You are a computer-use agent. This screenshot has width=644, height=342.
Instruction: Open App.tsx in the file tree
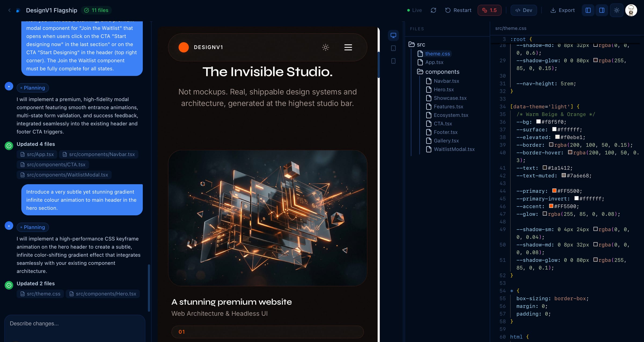pos(431,62)
